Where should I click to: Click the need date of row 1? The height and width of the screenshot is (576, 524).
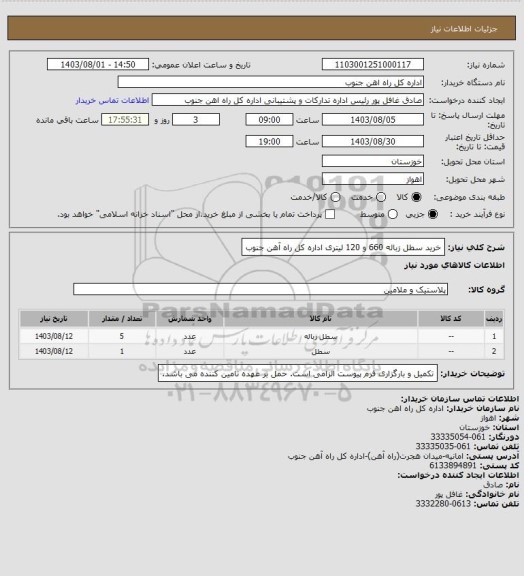tap(54, 336)
